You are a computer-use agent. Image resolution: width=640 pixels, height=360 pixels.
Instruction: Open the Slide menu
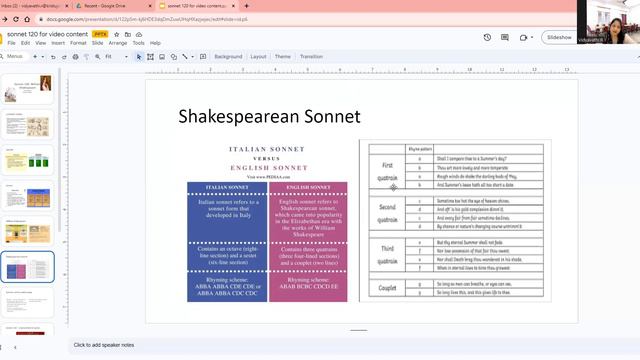tap(98, 43)
